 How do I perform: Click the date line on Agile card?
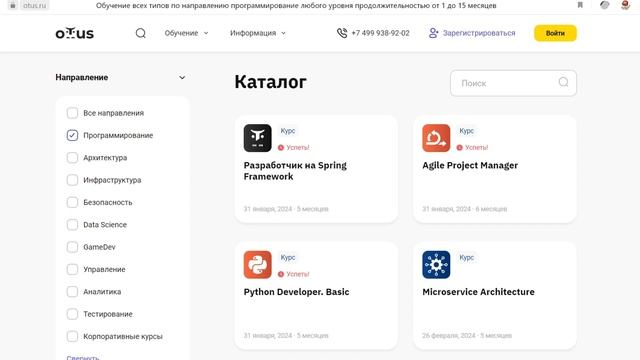(x=464, y=209)
